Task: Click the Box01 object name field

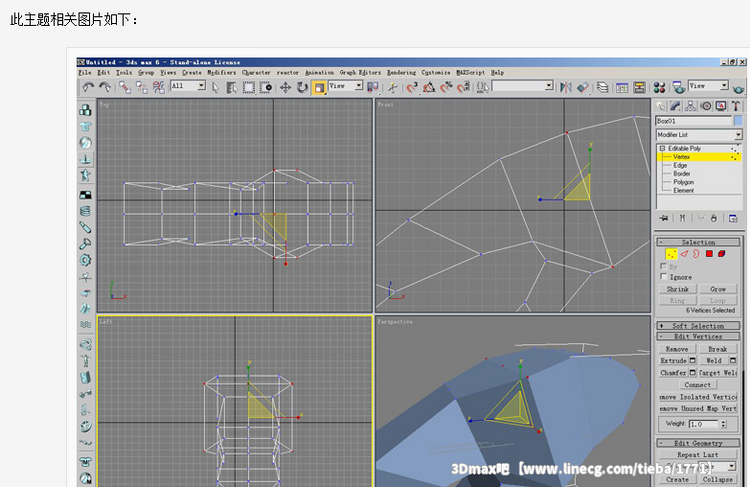Action: coord(694,121)
